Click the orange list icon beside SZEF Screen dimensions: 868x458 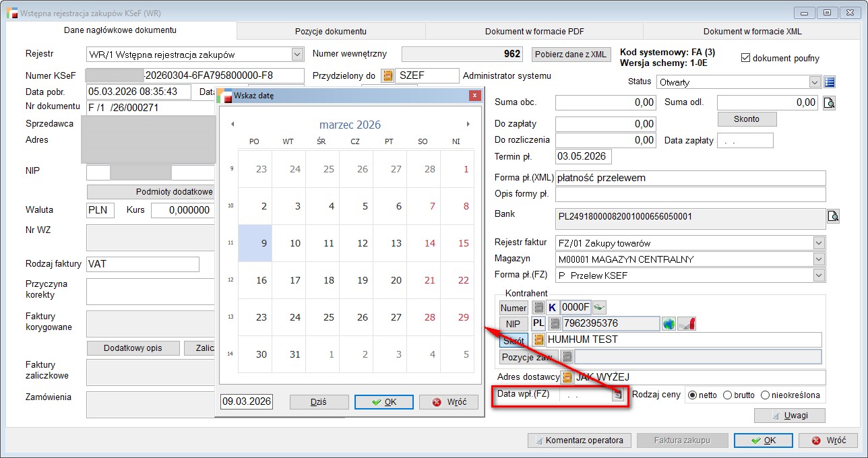pos(387,76)
